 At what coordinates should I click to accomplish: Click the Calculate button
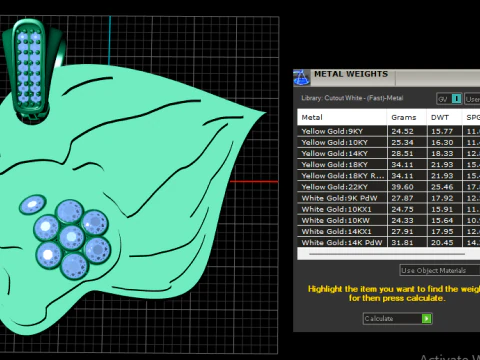point(397,318)
